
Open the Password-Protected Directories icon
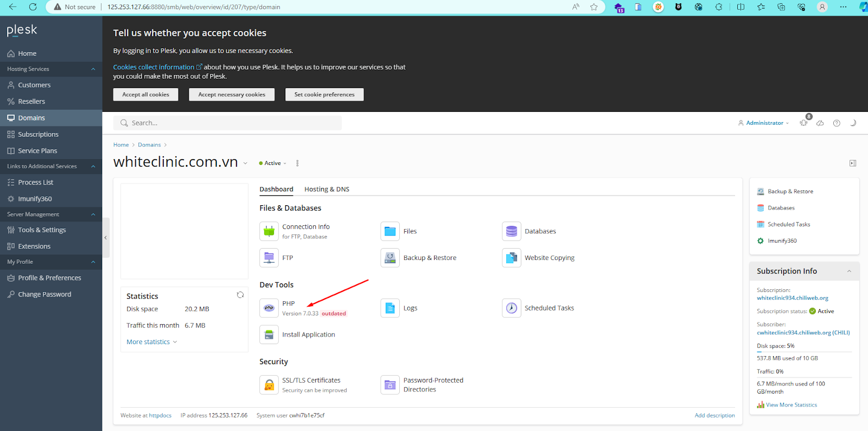390,385
